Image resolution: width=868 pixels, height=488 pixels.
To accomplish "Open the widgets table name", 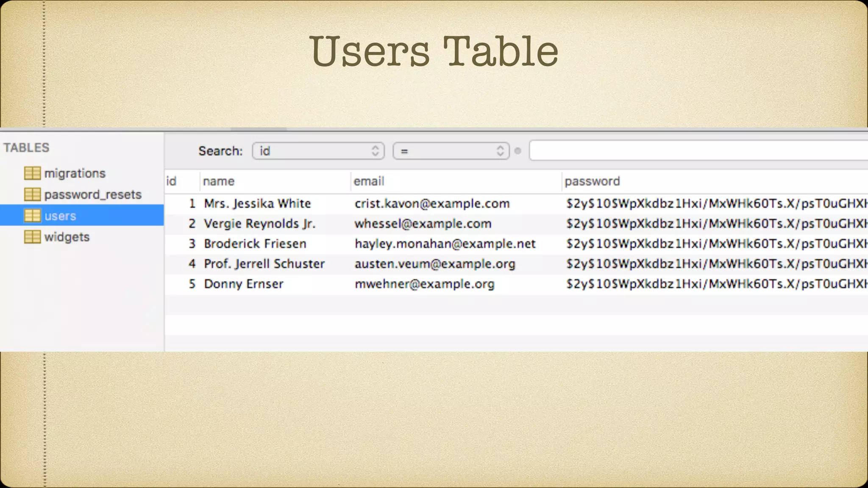I will [x=67, y=237].
